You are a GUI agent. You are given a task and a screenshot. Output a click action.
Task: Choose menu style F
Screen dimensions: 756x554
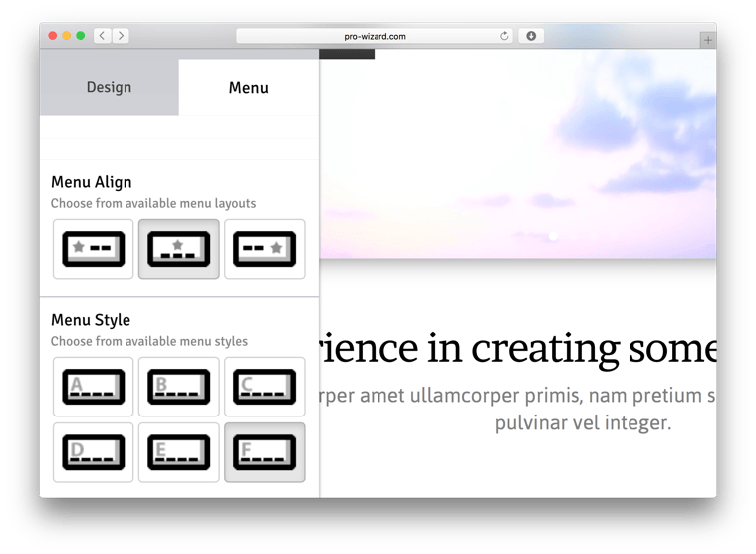(265, 452)
